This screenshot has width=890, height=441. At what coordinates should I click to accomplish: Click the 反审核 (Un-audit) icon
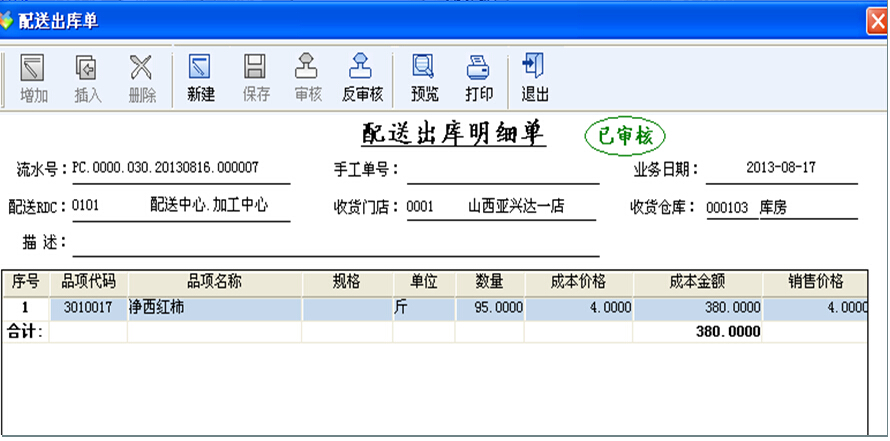(362, 79)
